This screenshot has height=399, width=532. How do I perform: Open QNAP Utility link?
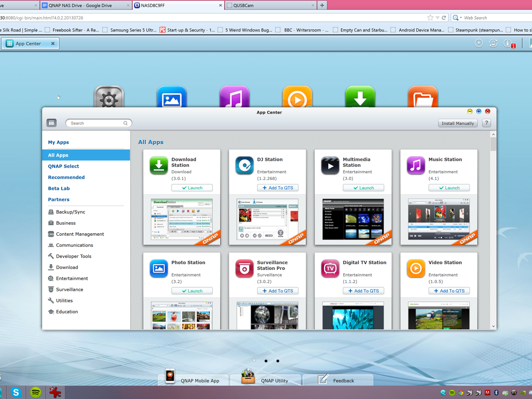(x=266, y=379)
